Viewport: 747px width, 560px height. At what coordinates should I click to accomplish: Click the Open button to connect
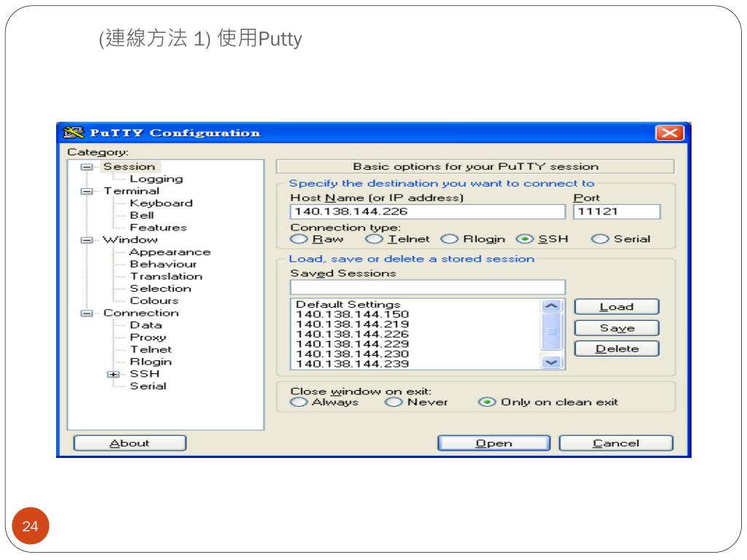494,443
